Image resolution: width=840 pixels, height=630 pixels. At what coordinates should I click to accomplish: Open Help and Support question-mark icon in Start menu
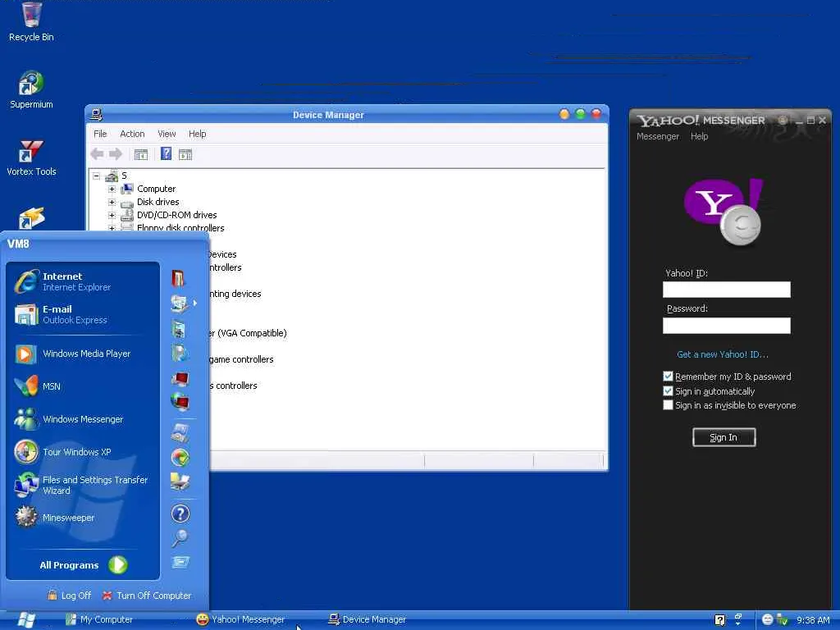coord(180,514)
